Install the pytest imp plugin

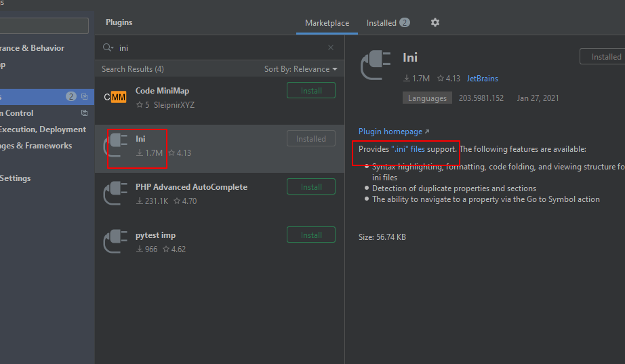311,235
